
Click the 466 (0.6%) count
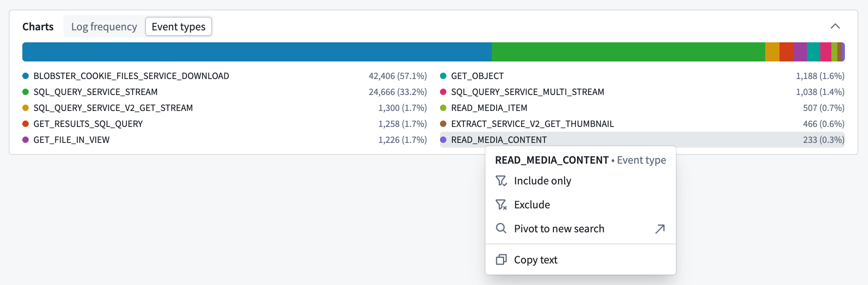pos(824,124)
